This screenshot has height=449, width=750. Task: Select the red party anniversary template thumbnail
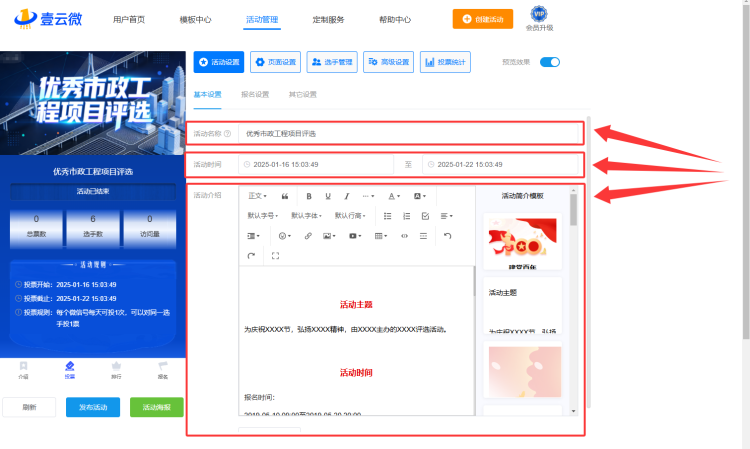pos(522,241)
